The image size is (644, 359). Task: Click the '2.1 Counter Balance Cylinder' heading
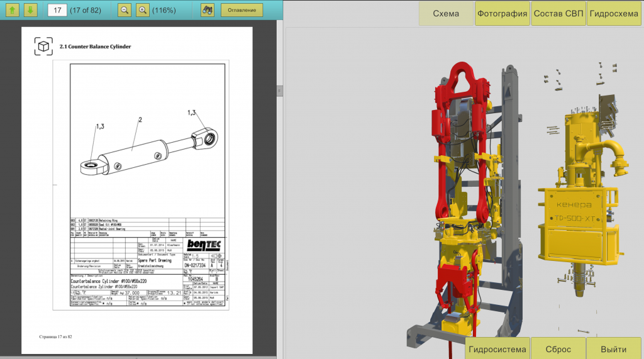(x=96, y=47)
